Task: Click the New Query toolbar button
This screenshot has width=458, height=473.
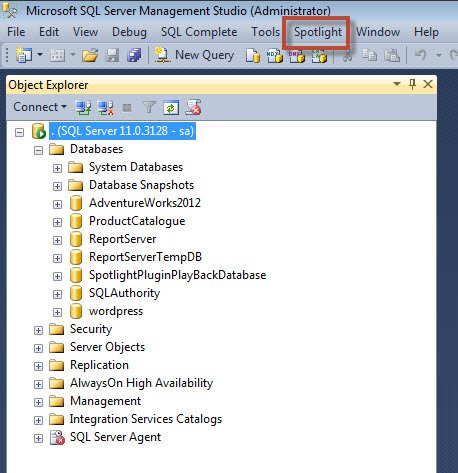Action: (x=194, y=55)
